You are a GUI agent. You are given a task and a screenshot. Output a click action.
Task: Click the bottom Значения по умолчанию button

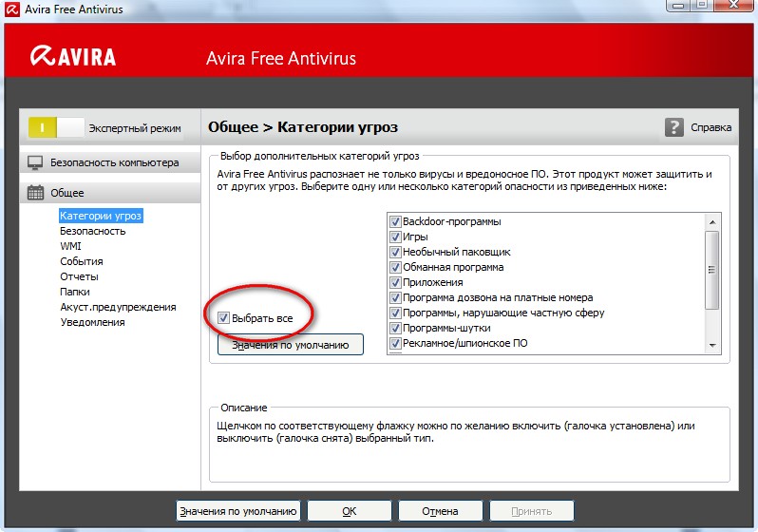(237, 511)
